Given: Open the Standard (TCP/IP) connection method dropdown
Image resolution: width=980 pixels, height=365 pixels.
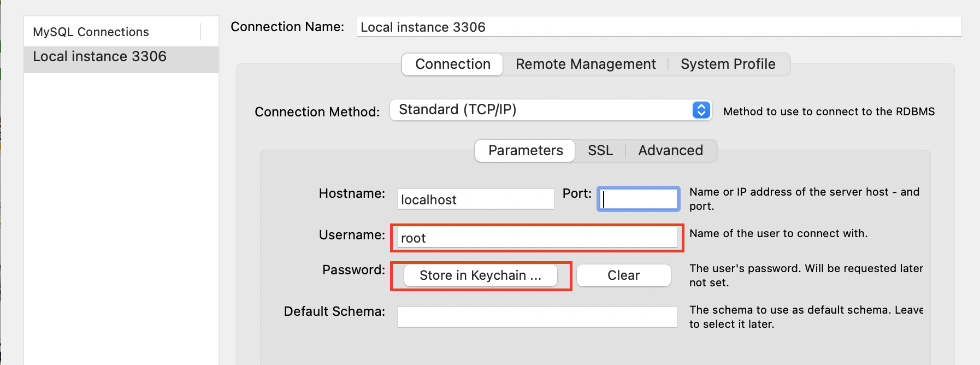Looking at the screenshot, I should coord(546,110).
